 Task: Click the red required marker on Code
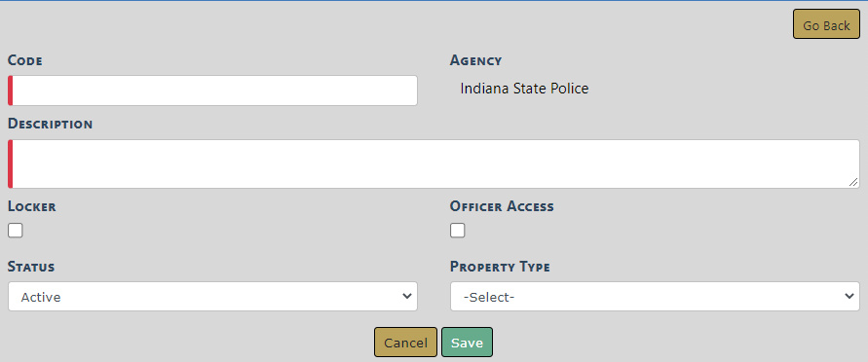tap(10, 90)
